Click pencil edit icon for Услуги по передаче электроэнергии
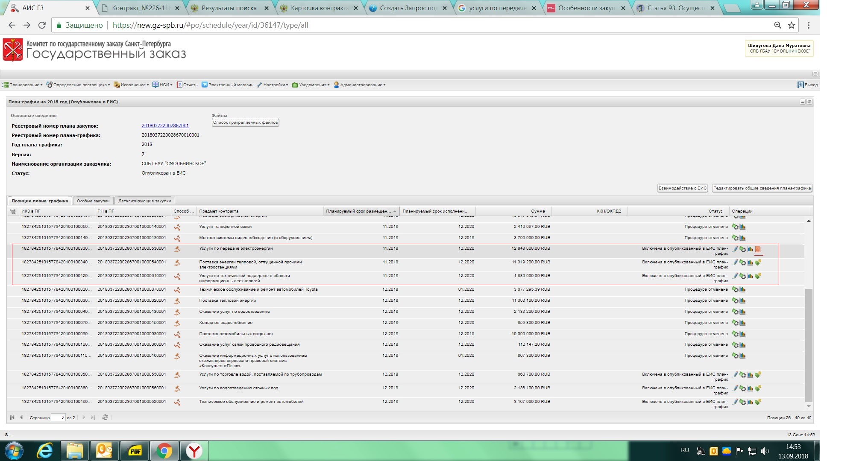 tap(736, 249)
